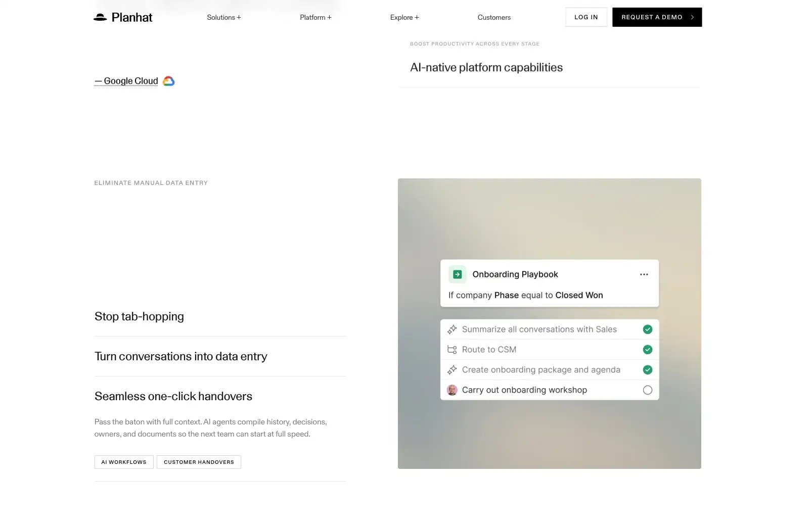Click the AI-native platform capabilities heading
Viewport: 812px width, 524px height.
pos(486,68)
